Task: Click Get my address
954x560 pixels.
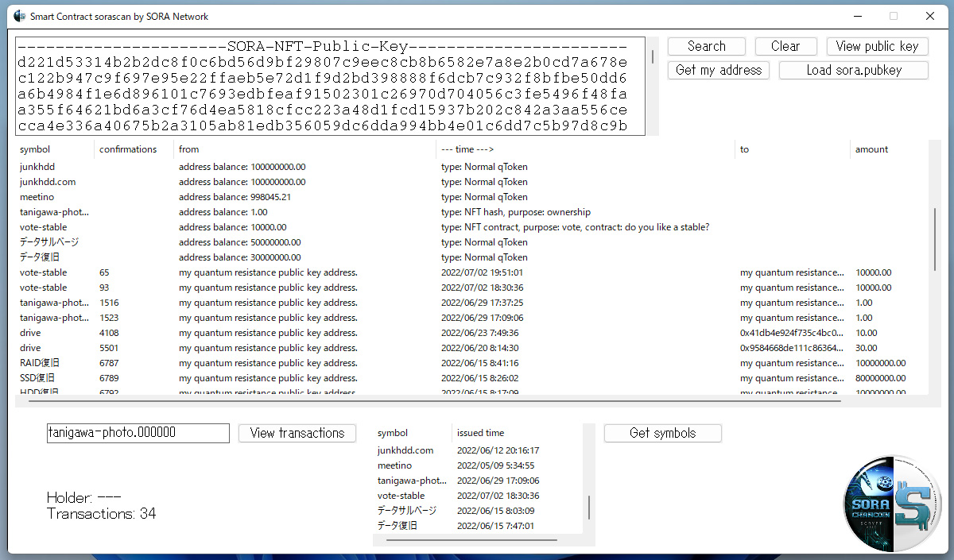Action: [x=719, y=70]
